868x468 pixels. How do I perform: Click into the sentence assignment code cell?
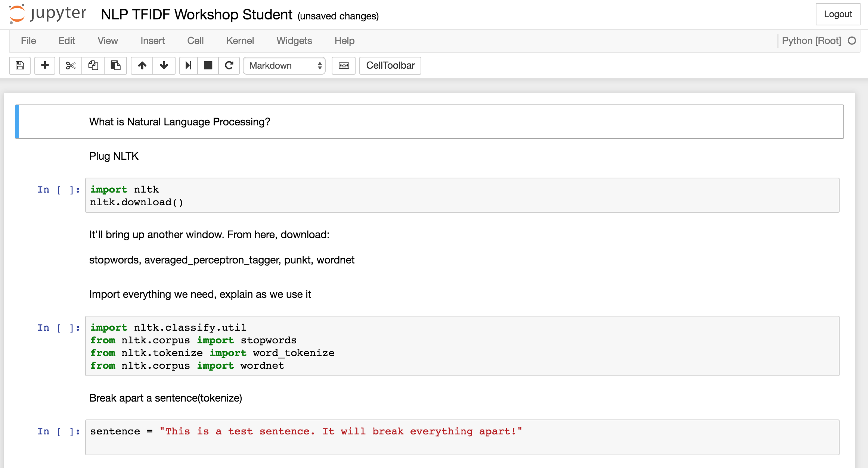(462, 437)
